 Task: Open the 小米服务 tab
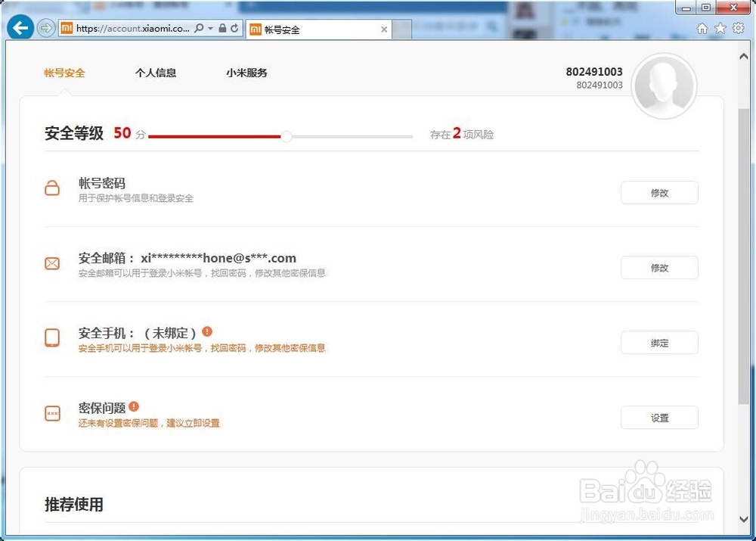tap(246, 73)
